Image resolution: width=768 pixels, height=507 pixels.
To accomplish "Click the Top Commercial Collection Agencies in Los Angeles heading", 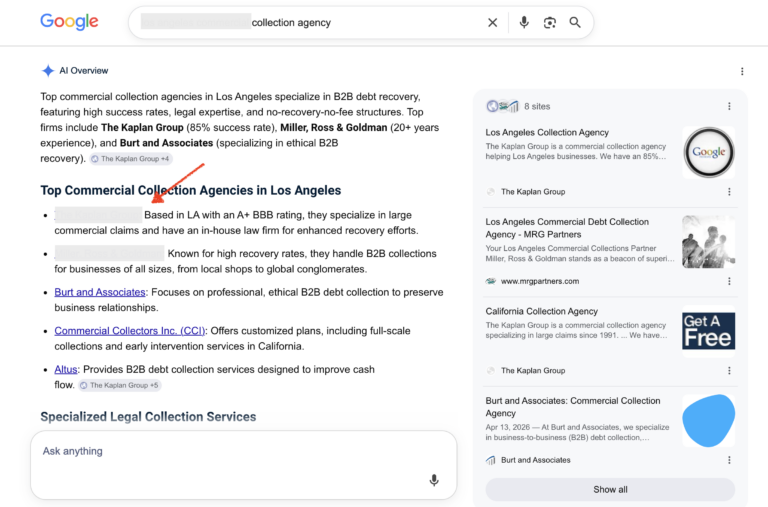I will [191, 190].
